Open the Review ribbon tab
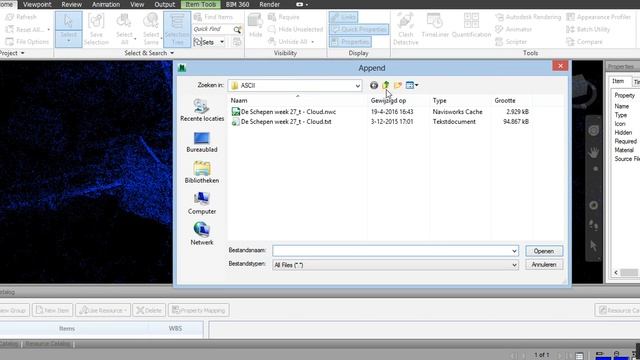Image resolution: width=640 pixels, height=360 pixels. point(71,4)
